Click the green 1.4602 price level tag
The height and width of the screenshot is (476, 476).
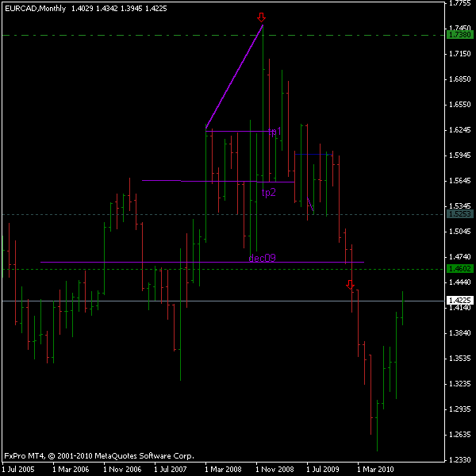(459, 269)
